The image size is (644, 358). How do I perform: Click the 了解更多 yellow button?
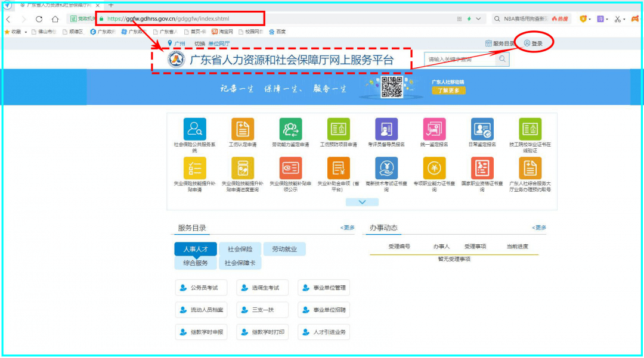pyautogui.click(x=448, y=91)
